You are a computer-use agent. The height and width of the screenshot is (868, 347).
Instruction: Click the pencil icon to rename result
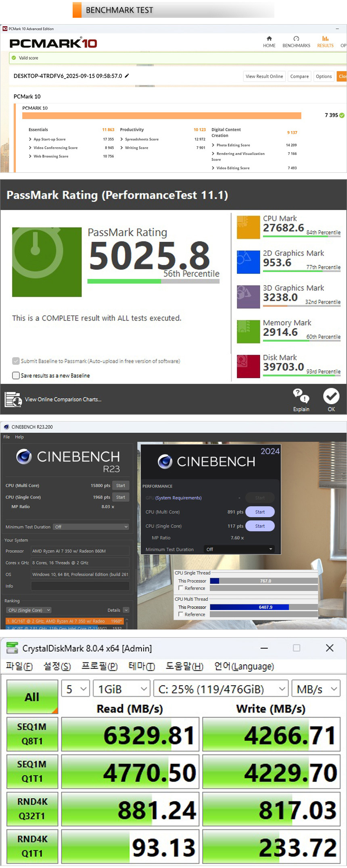(x=127, y=76)
